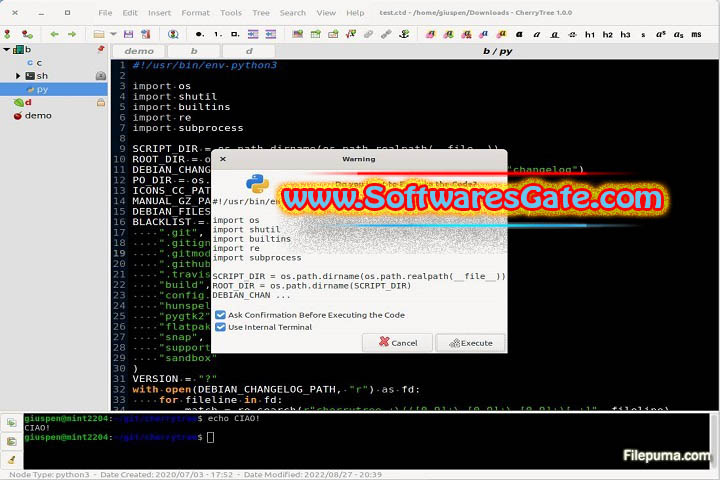Viewport: 720px width, 480px height.
Task: Toggle strikethrough formatting
Action: [x=572, y=34]
